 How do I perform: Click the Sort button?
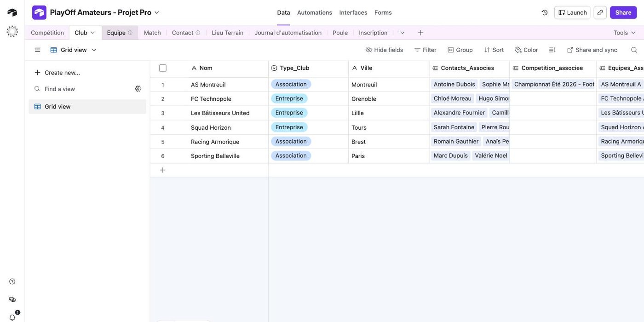[x=494, y=50]
